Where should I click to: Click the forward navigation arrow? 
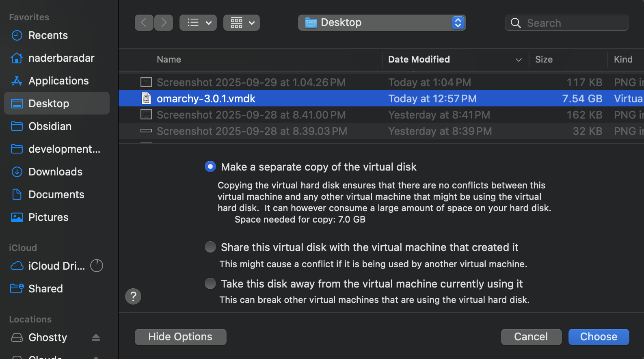pyautogui.click(x=164, y=23)
